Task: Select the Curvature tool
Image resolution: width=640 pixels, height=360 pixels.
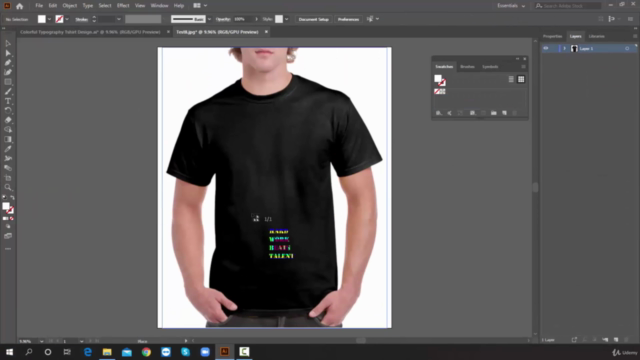Action: pos(8,72)
